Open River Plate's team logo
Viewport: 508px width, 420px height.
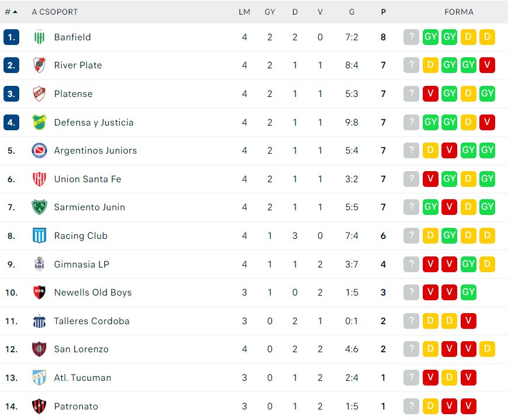(39, 65)
